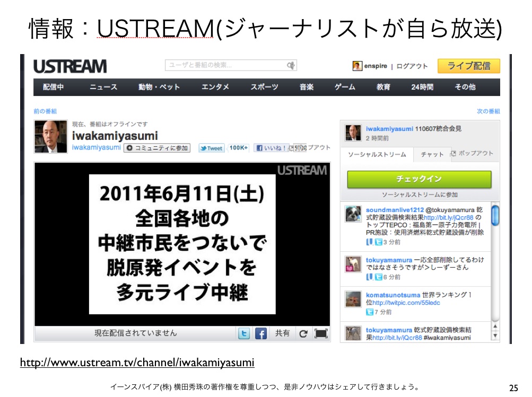Click the 100K+ tweet count bubble

239,148
